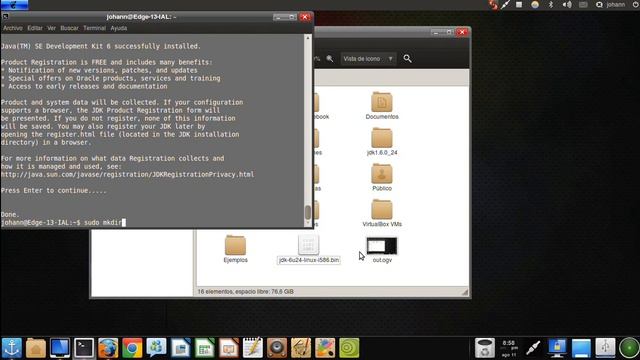Click the power button icon in top panel
Image resolution: width=640 pixels, height=360 pixels.
point(636,4)
